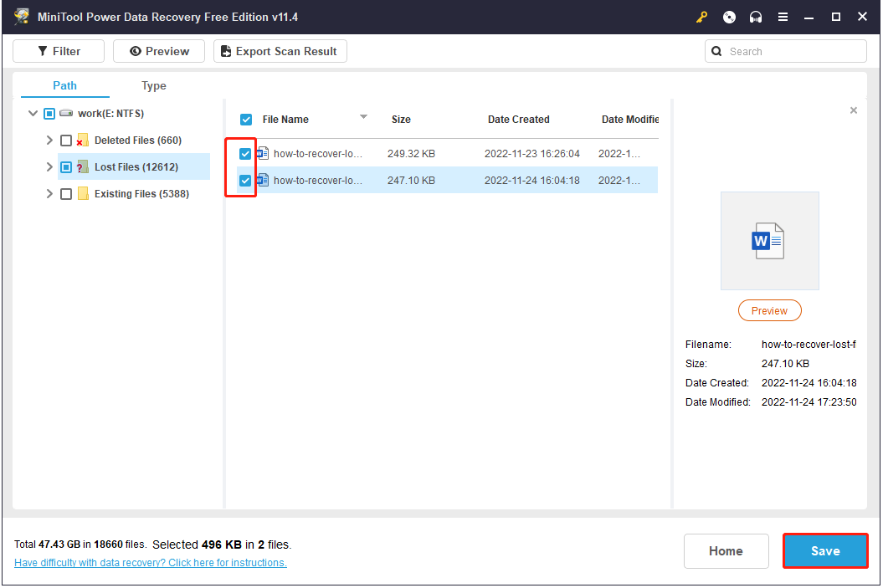Click the Word document preview thumbnail
Viewport: 883px width, 588px height.
pyautogui.click(x=770, y=241)
